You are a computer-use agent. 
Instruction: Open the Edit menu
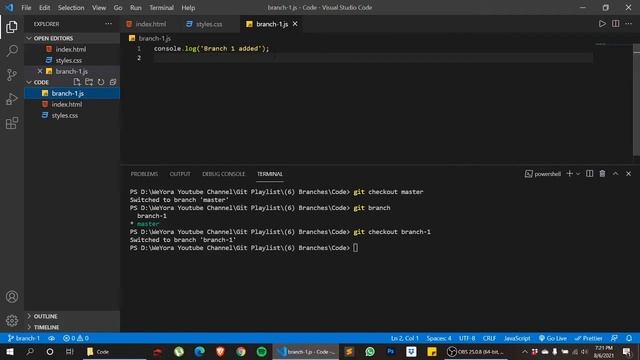tap(44, 8)
